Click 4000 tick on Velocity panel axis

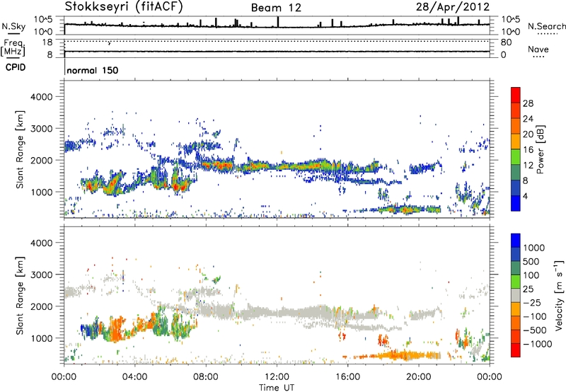41,243
